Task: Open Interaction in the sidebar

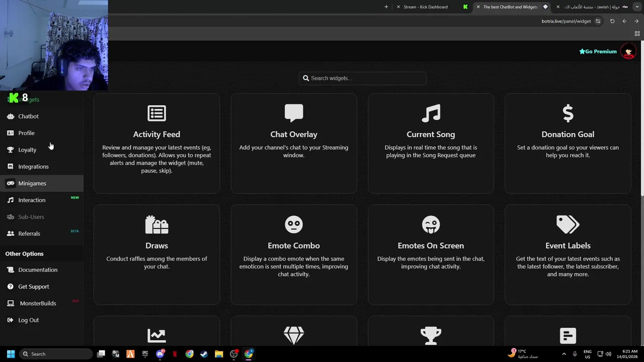Action: [42, 200]
